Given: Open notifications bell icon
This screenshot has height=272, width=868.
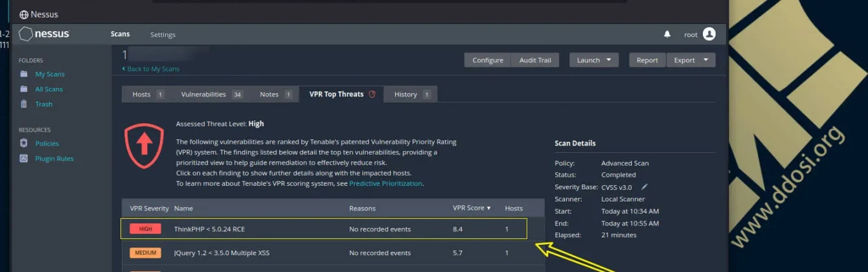Looking at the screenshot, I should tap(667, 34).
